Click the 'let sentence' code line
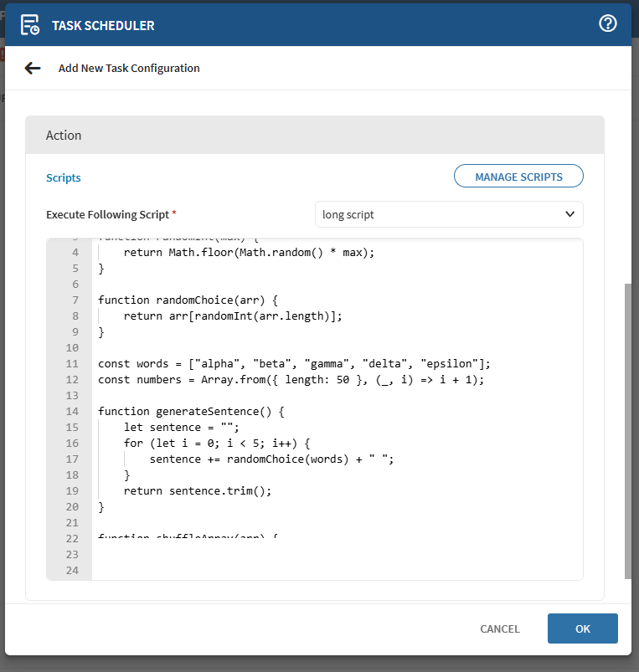 point(182,428)
